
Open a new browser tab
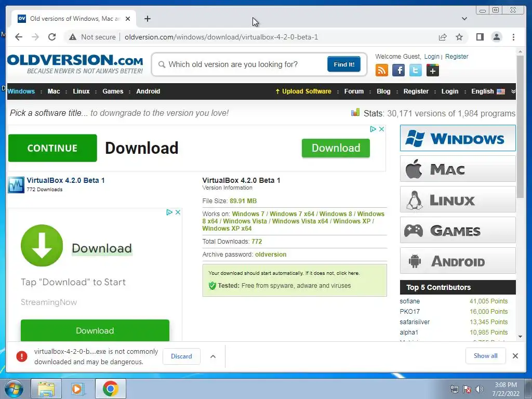click(147, 19)
